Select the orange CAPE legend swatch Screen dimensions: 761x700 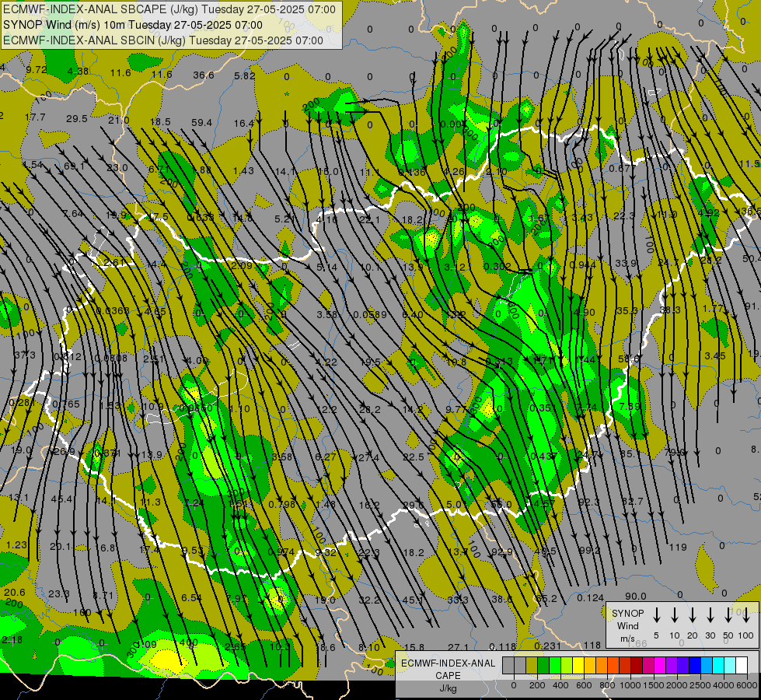[x=602, y=665]
